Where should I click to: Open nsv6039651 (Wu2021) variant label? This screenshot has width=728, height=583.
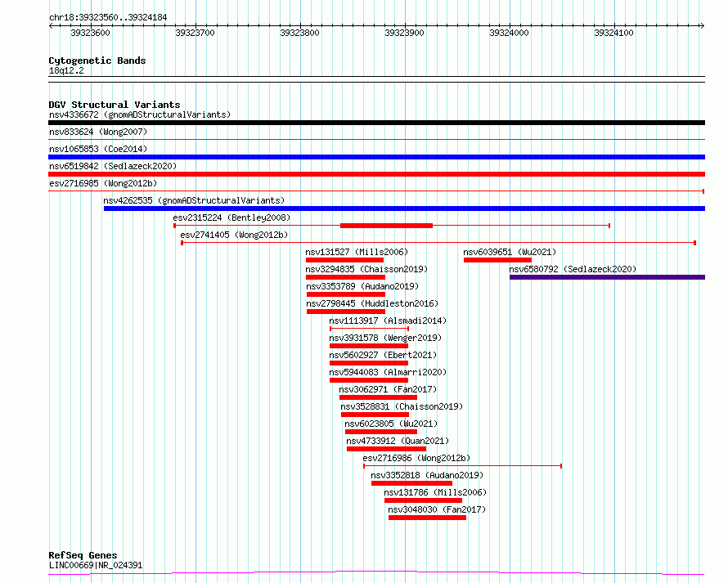click(510, 252)
